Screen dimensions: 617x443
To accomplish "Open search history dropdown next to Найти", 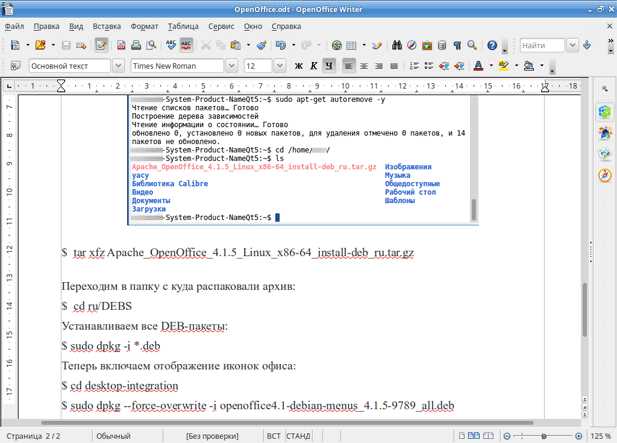I will [x=573, y=45].
